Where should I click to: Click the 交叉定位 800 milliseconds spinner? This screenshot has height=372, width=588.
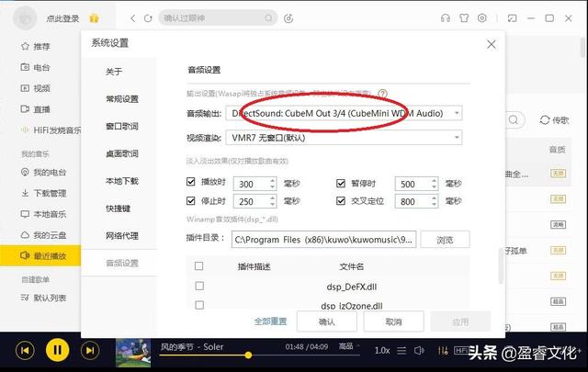[x=416, y=201]
